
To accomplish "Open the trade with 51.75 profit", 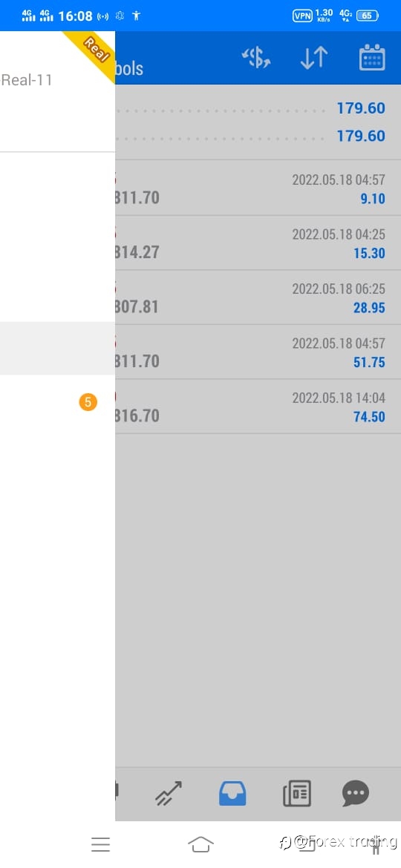I will [258, 352].
